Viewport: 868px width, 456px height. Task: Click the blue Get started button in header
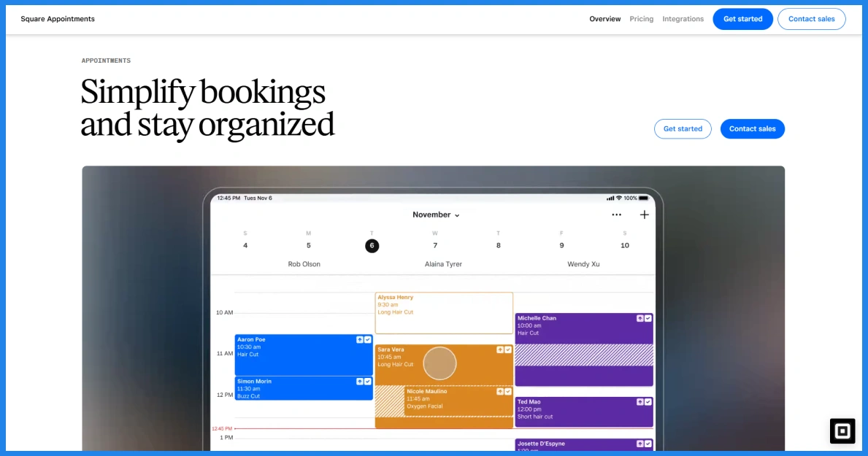pyautogui.click(x=742, y=19)
